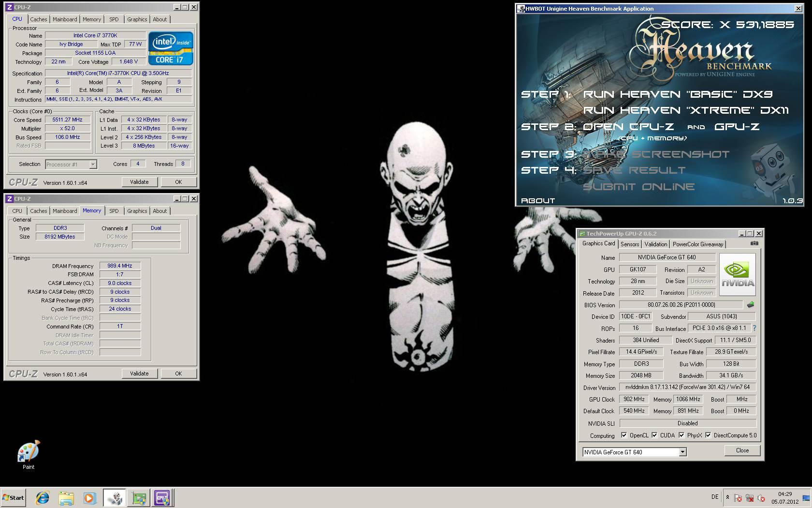Click Run Heaven "Basic" DX9 step
This screenshot has height=508, width=812.
(678, 94)
